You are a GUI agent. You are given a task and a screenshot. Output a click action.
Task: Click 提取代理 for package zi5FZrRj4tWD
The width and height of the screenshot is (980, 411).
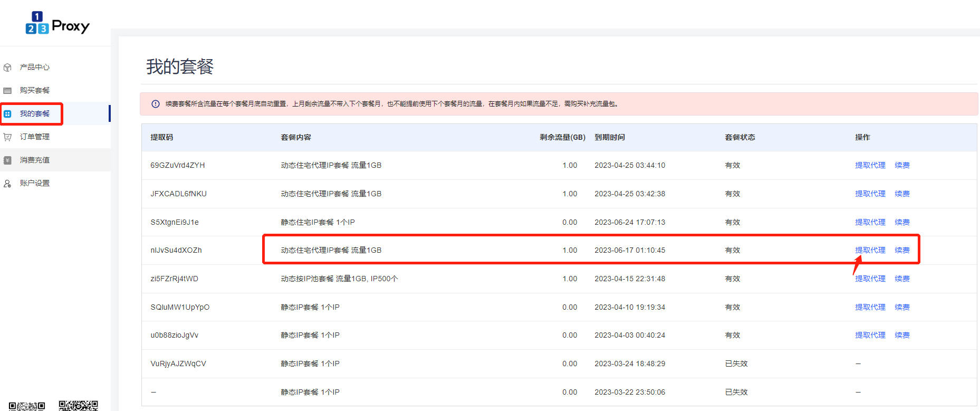870,279
